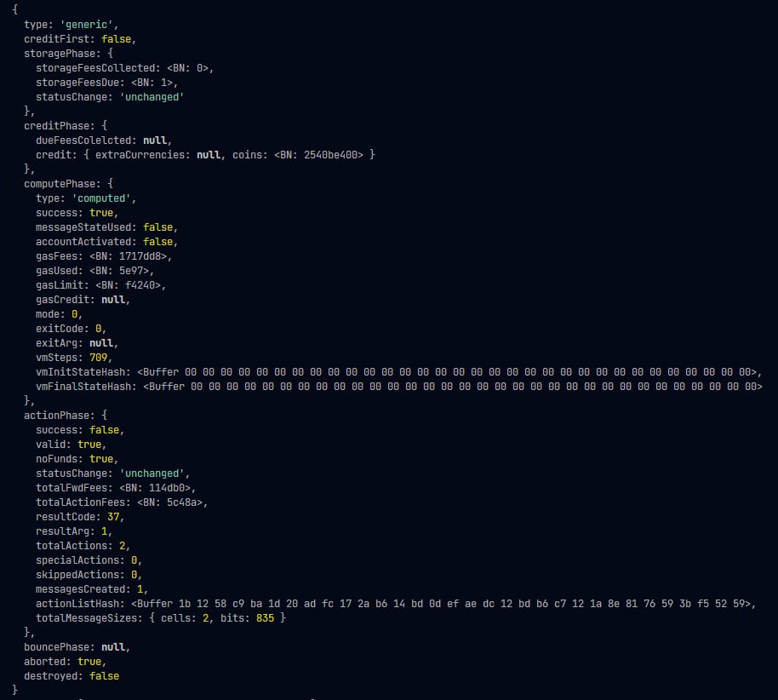The image size is (778, 700).
Task: Click the actionListHash key
Action: point(77,604)
